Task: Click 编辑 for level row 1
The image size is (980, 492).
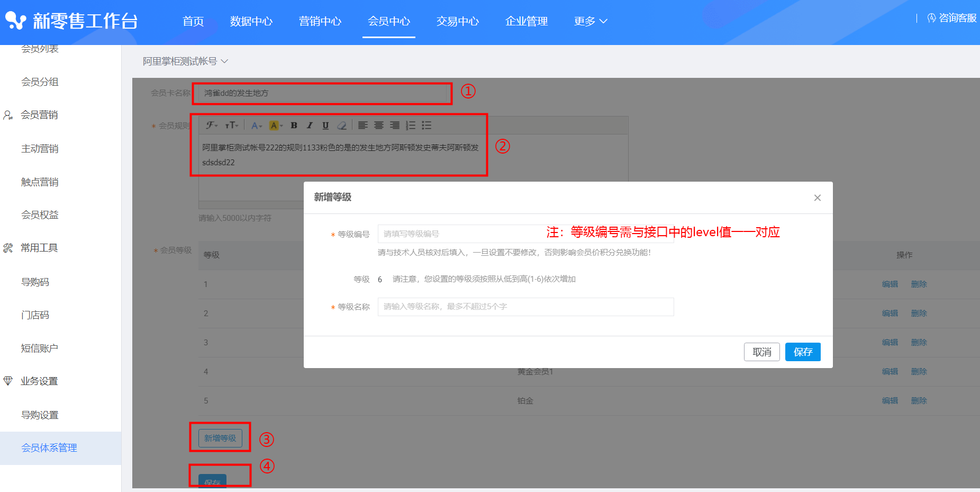Action: tap(890, 284)
